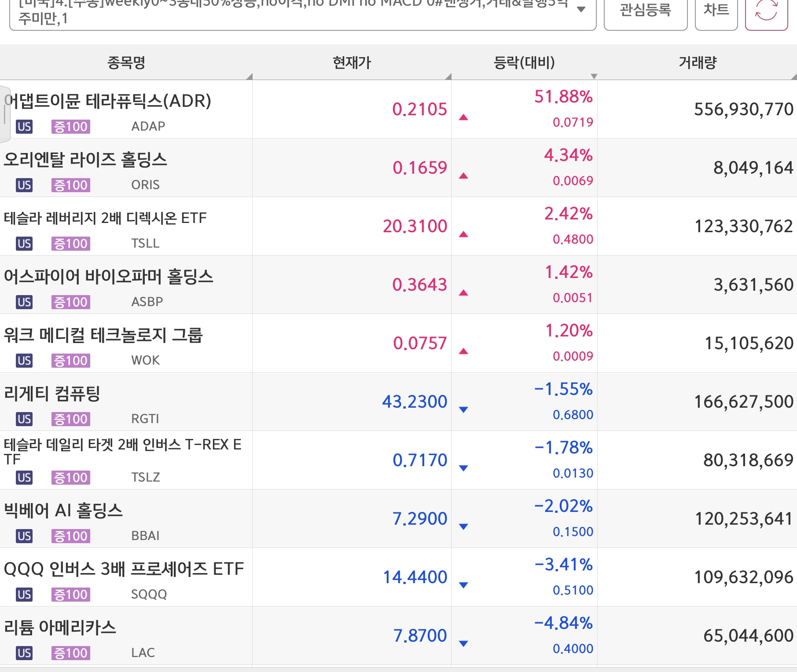Image resolution: width=797 pixels, height=672 pixels.
Task: Select 어스파이어 바이오파머 홀딩스 stock name
Action: click(x=108, y=277)
